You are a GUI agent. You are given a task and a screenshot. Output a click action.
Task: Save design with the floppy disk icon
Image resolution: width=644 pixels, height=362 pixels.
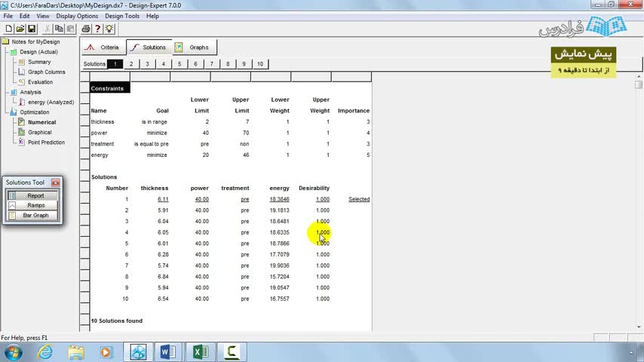coord(32,29)
